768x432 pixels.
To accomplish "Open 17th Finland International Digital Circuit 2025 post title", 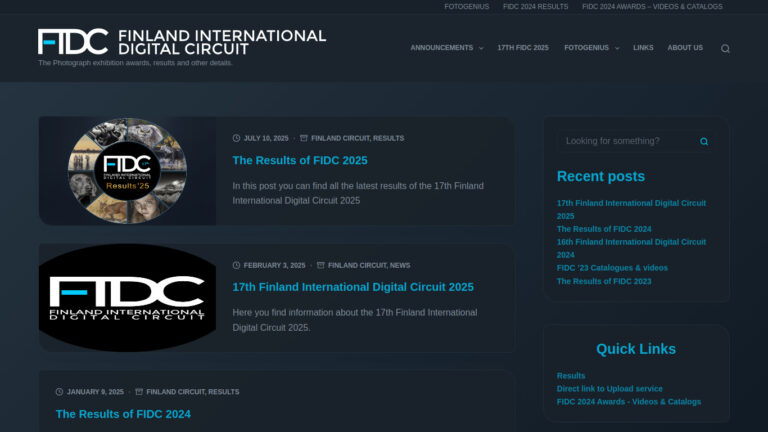I will 353,287.
